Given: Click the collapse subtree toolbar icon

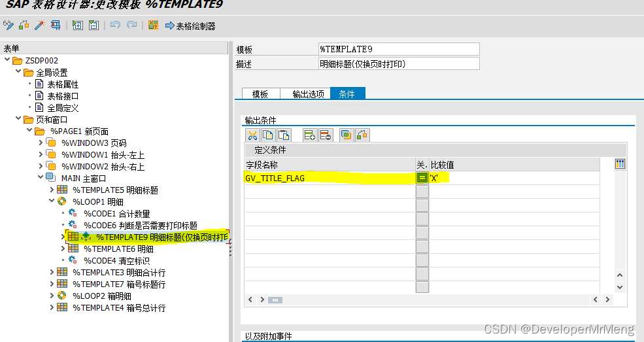Looking at the screenshot, I should click(93, 26).
